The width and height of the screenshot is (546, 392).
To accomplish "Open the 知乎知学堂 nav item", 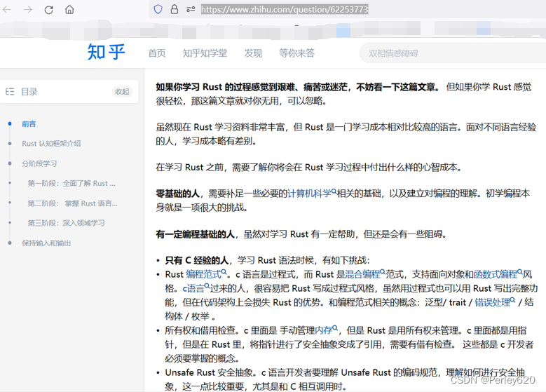I will (x=205, y=53).
